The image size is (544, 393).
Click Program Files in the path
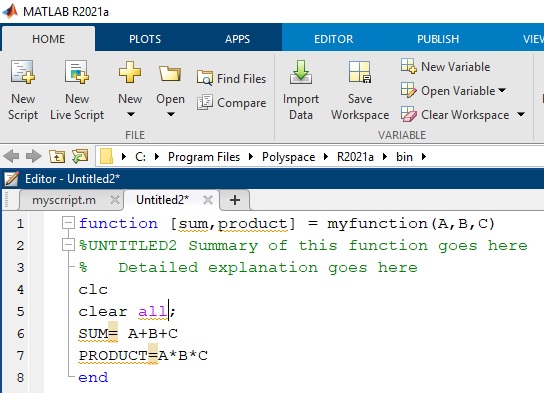pyautogui.click(x=204, y=157)
